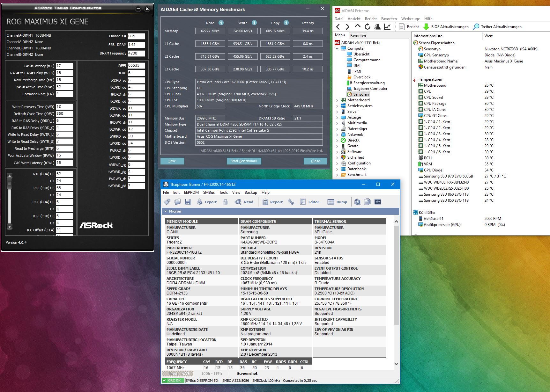Click the user icon in AIDA64 Extreme toolbar
The image size is (550, 392).
point(377,27)
